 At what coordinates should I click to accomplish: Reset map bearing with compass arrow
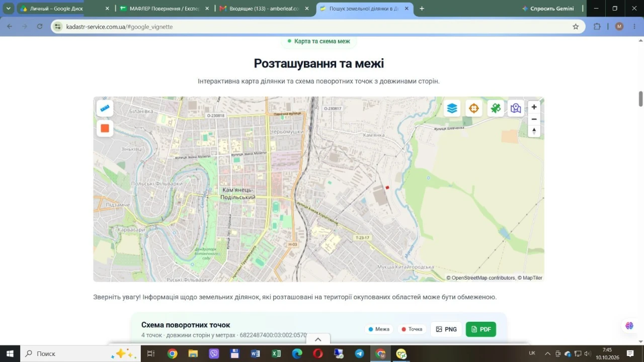point(534,131)
